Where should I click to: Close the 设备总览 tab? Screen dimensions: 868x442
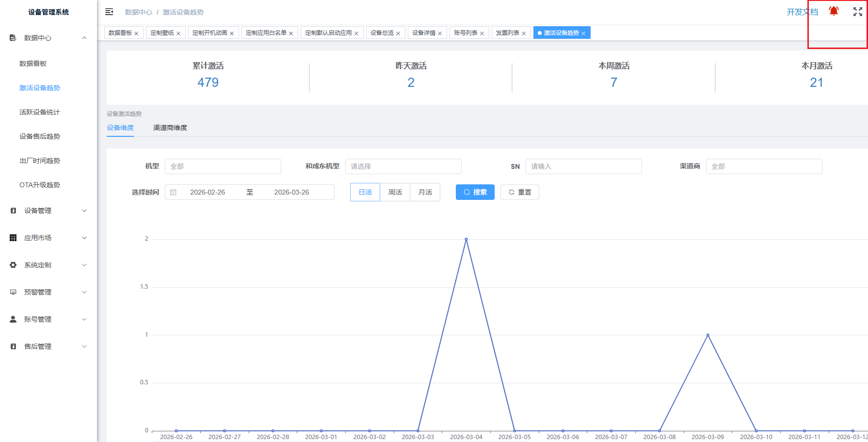click(x=398, y=33)
